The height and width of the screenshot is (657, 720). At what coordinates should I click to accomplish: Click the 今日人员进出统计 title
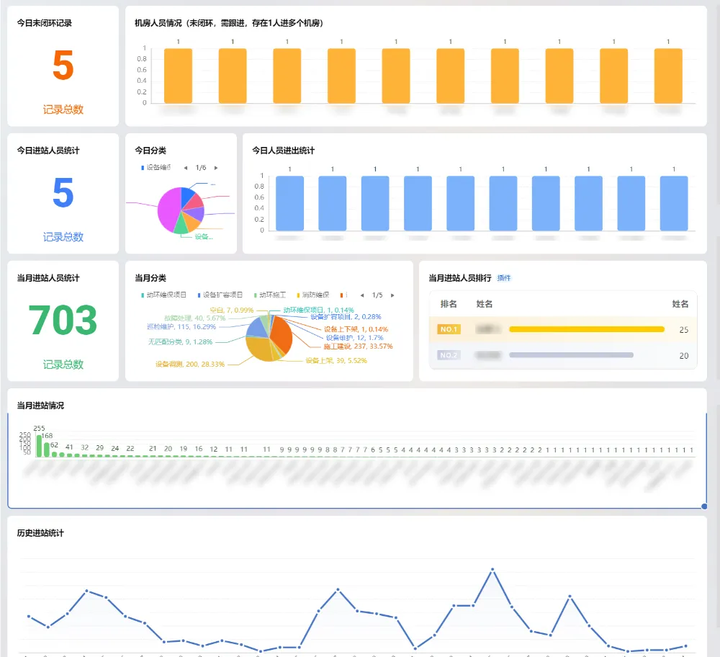[283, 150]
